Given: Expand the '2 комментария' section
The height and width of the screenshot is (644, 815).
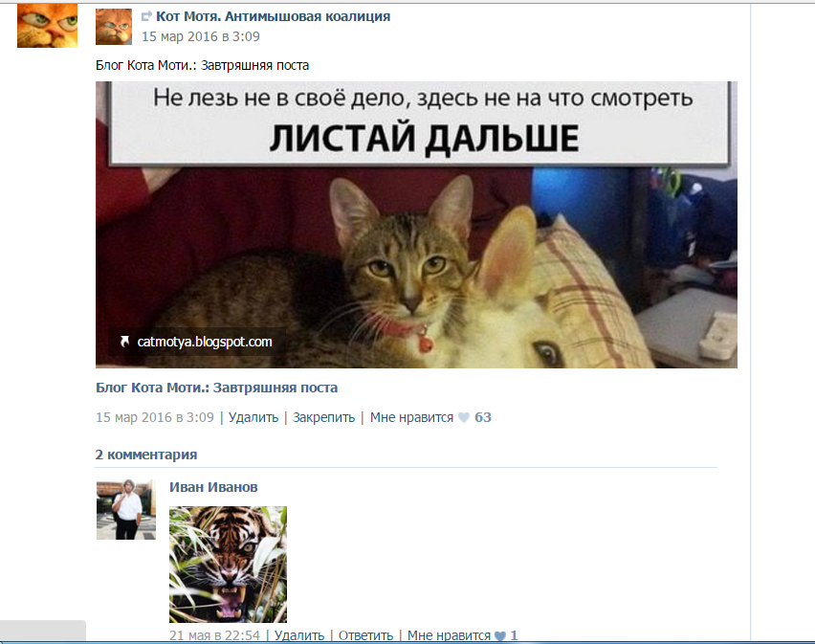Looking at the screenshot, I should (x=145, y=455).
